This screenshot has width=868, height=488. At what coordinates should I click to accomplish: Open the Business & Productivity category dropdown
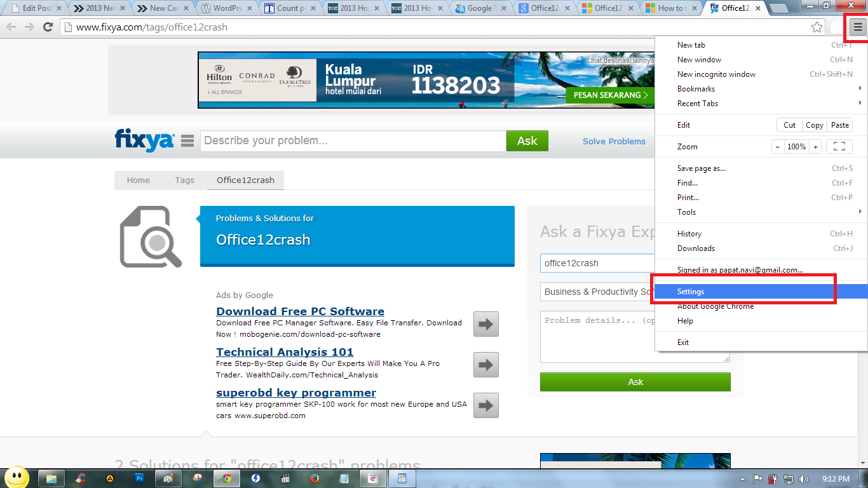coord(597,292)
